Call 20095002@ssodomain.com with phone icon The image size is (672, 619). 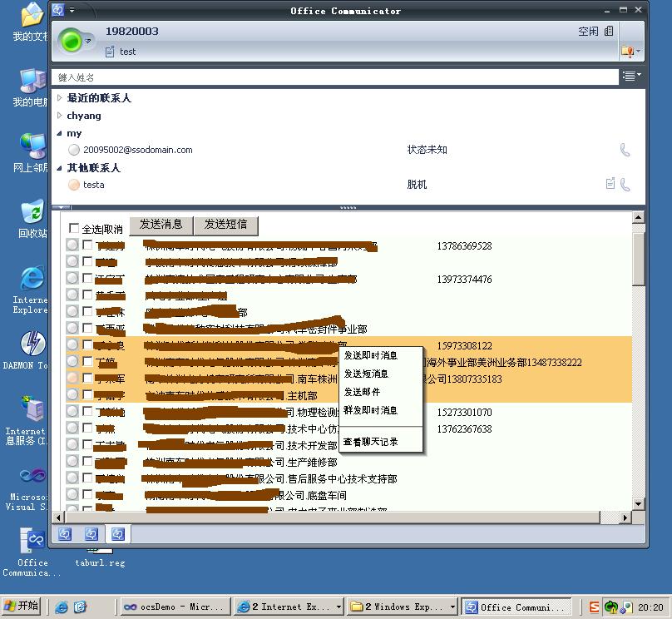pos(625,150)
